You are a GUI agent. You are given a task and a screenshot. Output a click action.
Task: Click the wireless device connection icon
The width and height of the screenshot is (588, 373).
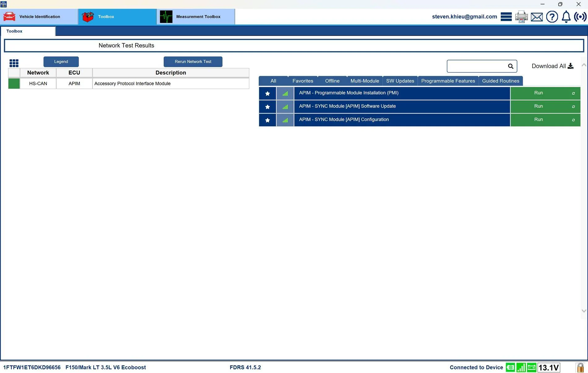(x=580, y=17)
